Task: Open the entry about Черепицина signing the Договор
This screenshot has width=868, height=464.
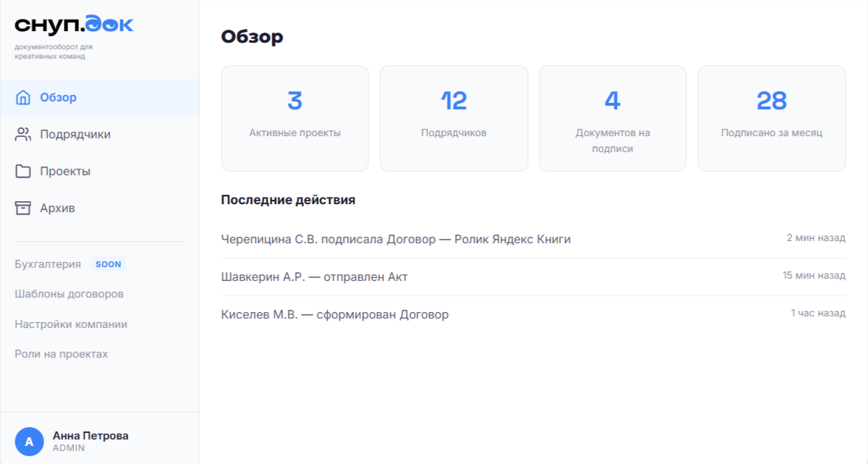Action: (395, 239)
